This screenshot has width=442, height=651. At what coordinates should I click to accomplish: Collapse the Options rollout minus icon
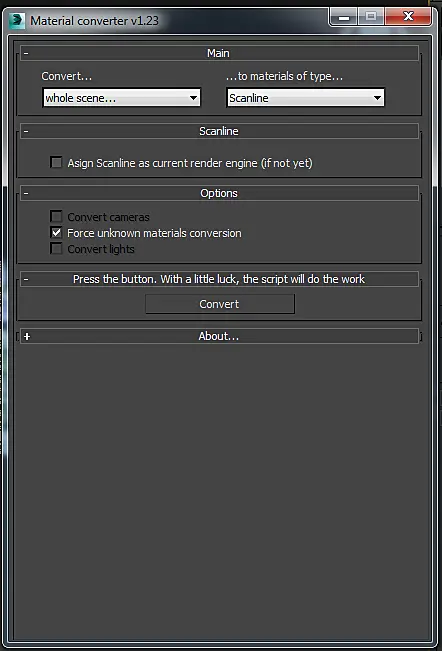(x=26, y=193)
